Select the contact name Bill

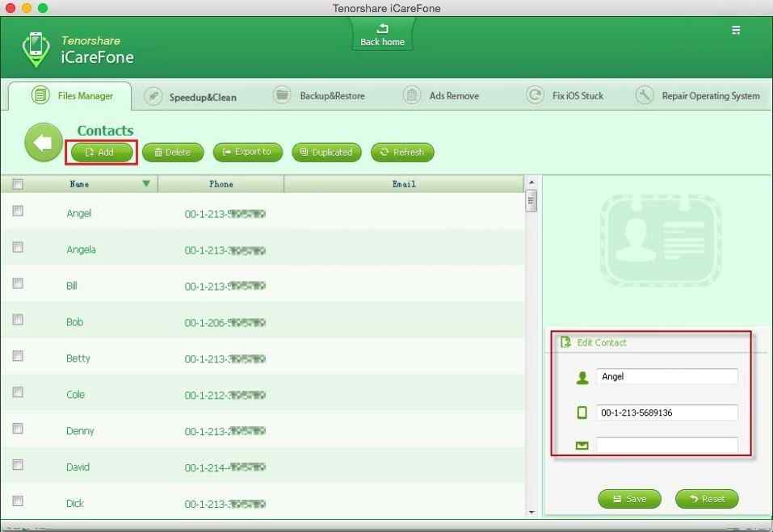click(71, 286)
